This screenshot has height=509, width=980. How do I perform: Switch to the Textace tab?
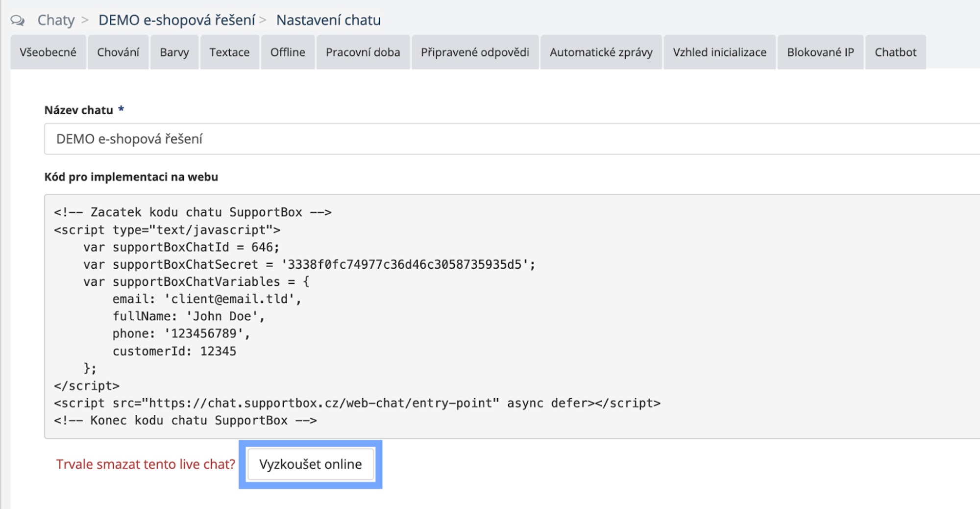229,52
